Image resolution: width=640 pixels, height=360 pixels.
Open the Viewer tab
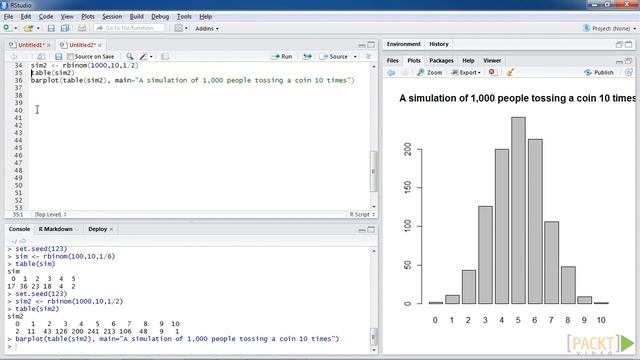(x=492, y=60)
